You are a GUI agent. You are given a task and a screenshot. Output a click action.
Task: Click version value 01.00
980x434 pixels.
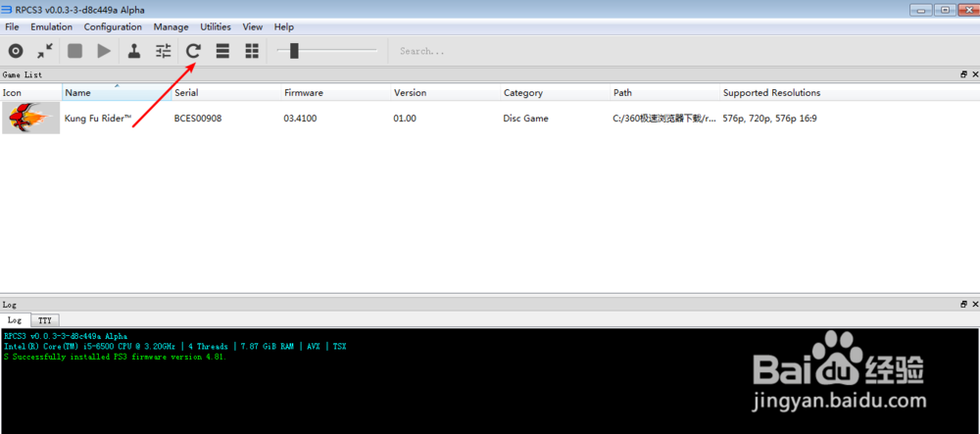[405, 118]
